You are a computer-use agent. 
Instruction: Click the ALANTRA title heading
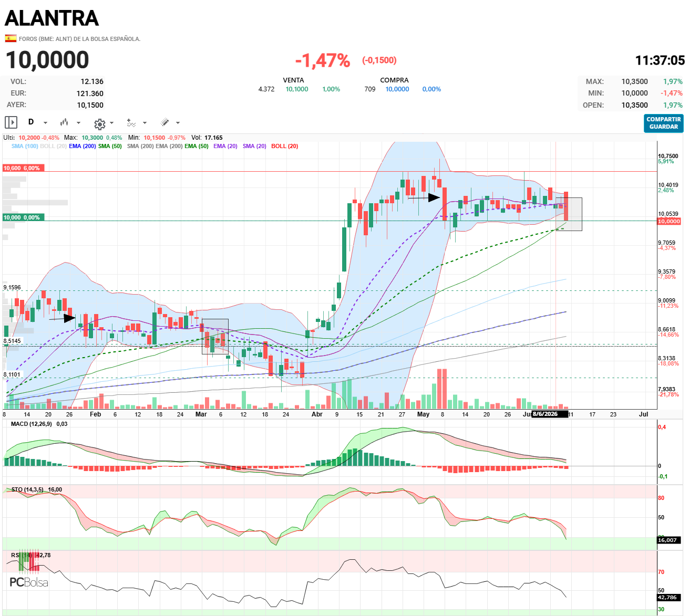(52, 18)
